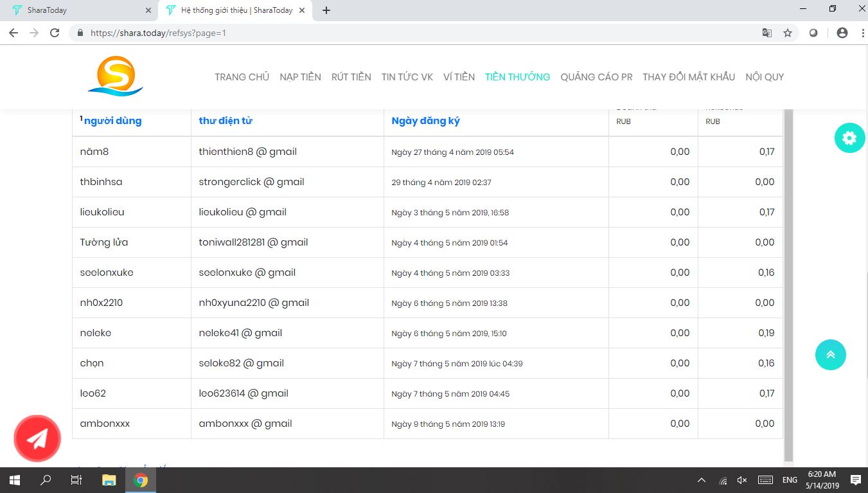Click the address bar URL field
Viewport: 868px width, 493px height.
(411, 33)
